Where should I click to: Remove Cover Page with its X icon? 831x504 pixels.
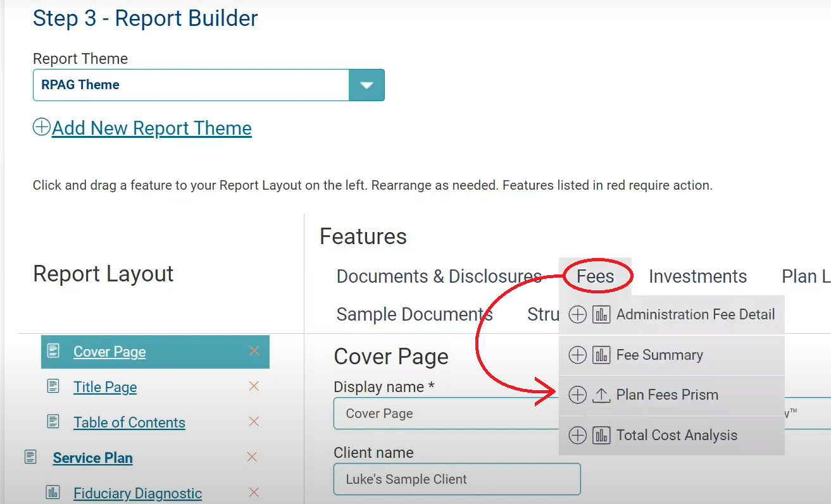(254, 350)
